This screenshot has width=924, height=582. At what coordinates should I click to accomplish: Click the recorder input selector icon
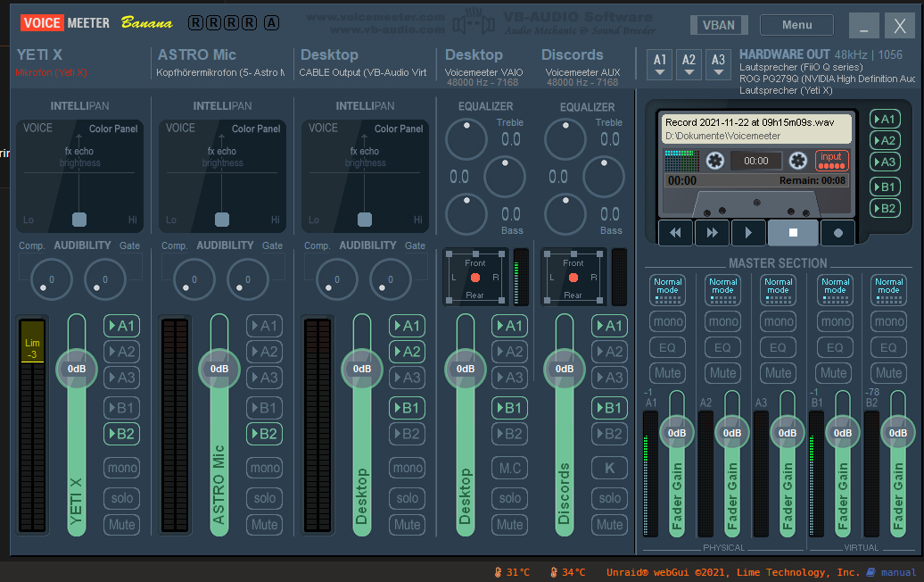click(831, 160)
